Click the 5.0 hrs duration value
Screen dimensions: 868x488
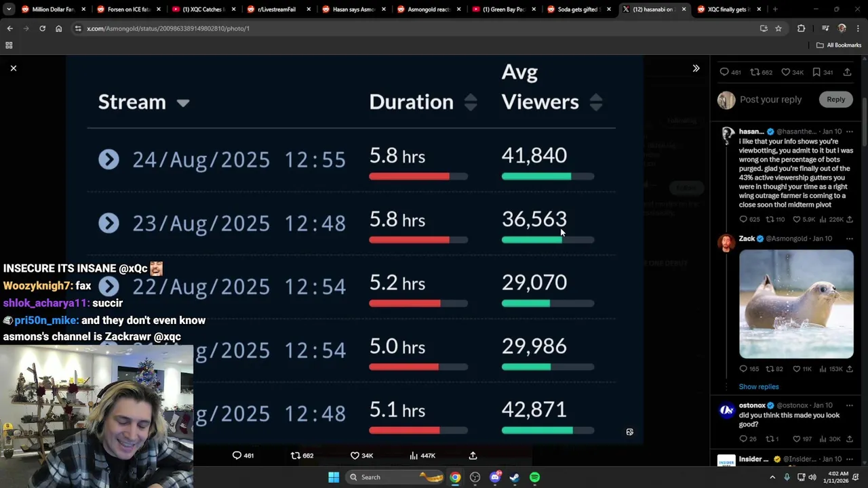pyautogui.click(x=397, y=346)
